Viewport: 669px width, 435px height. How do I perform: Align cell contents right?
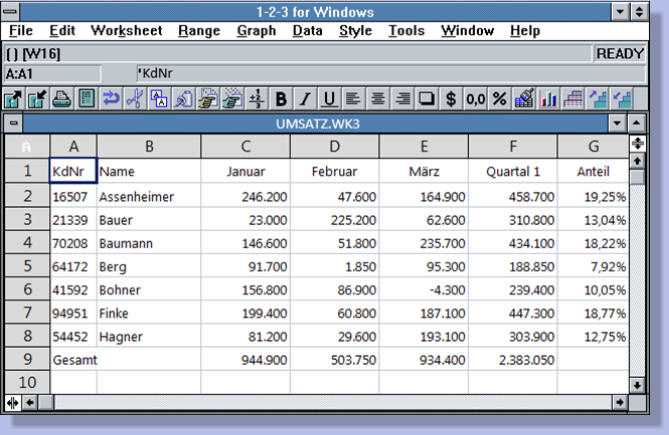pos(402,99)
